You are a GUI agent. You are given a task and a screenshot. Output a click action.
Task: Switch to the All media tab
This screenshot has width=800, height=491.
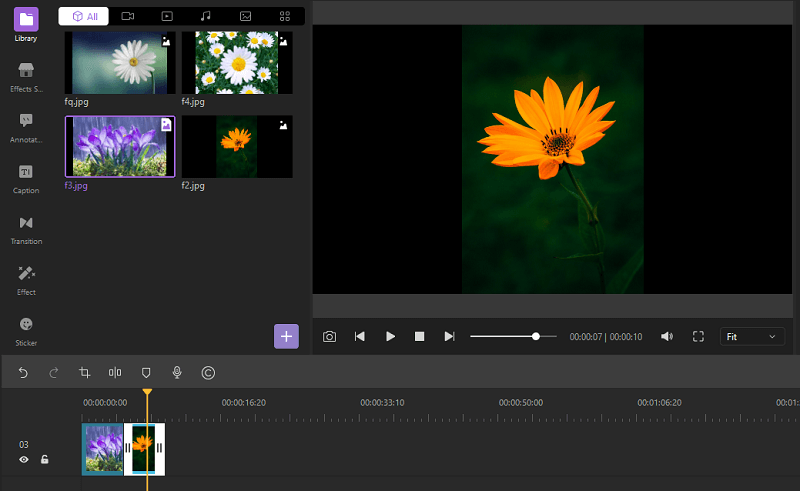(x=85, y=16)
